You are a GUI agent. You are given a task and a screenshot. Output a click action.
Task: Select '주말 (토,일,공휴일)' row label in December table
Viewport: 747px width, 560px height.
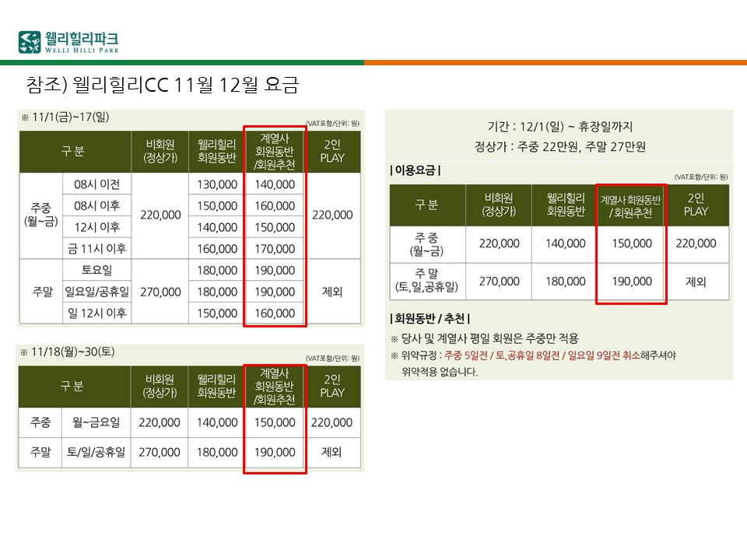(426, 280)
